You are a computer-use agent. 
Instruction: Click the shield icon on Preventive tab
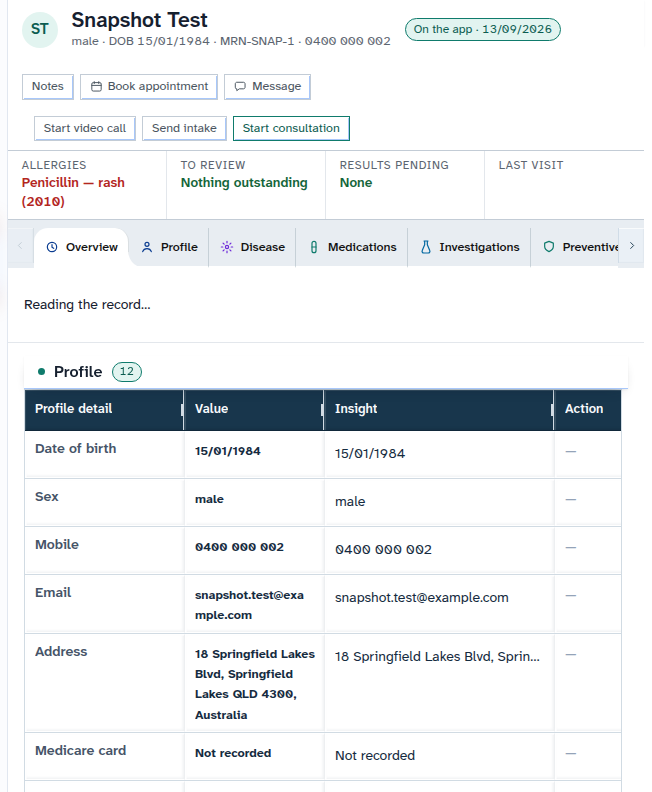point(549,247)
